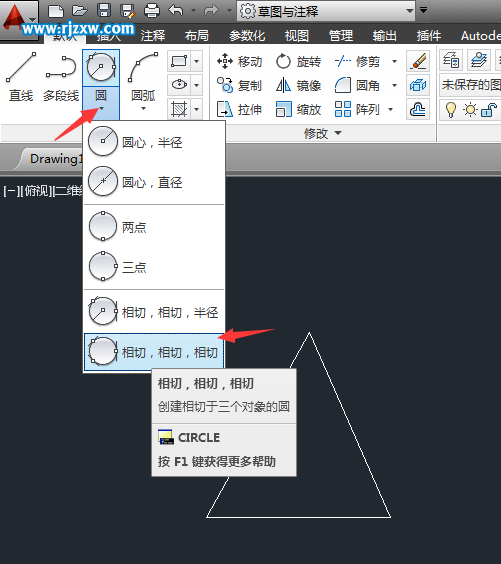Choose 圆心，直径 circle option
Screen dimensions: 501x564
point(154,182)
